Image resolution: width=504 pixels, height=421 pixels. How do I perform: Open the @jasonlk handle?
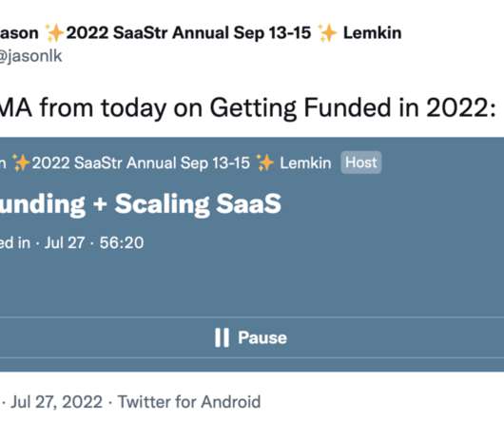tap(30, 56)
